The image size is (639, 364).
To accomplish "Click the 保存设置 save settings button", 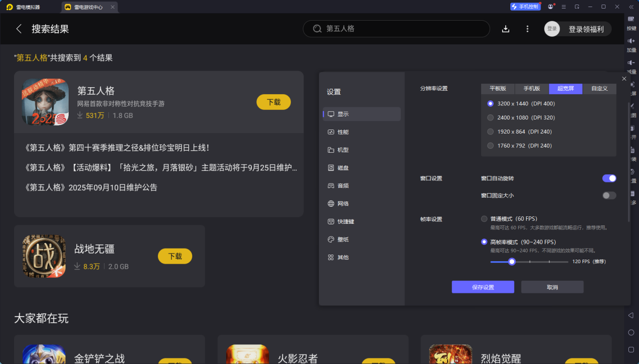I will [x=483, y=286].
